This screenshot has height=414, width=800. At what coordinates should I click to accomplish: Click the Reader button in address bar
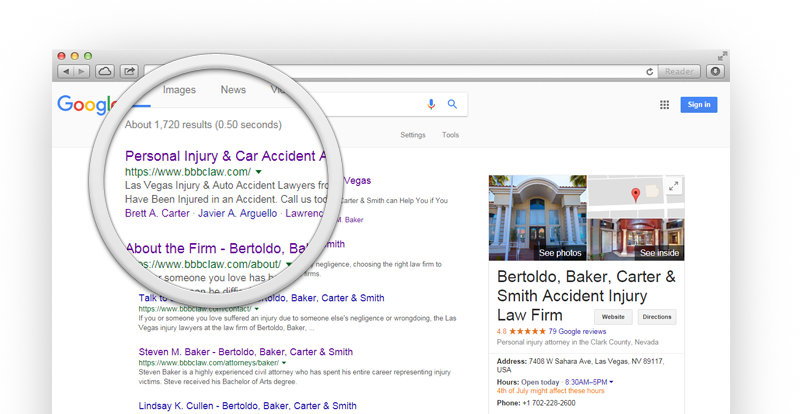click(x=679, y=71)
